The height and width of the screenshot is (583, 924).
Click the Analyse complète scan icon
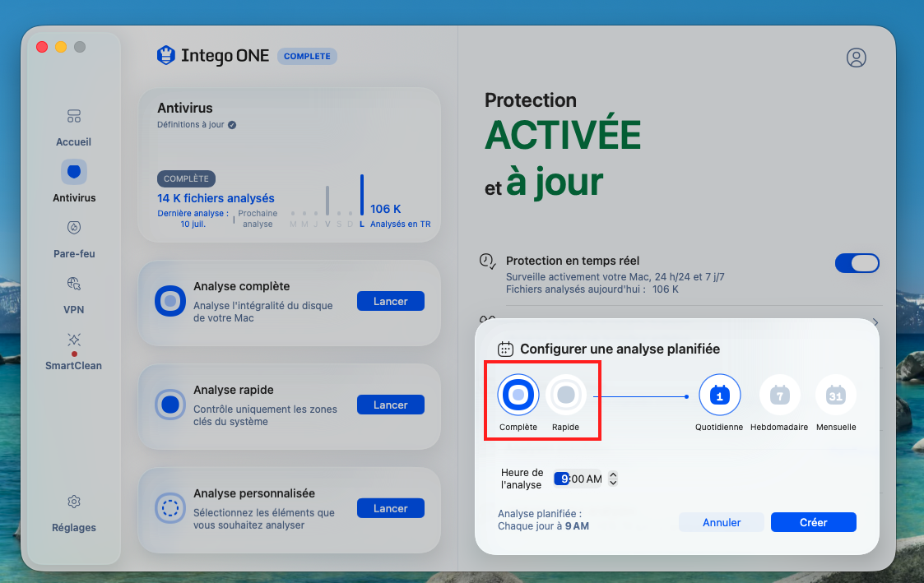coord(170,301)
